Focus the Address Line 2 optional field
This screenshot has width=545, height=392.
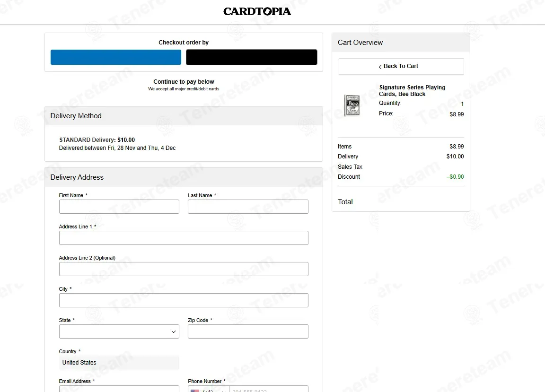tap(184, 269)
